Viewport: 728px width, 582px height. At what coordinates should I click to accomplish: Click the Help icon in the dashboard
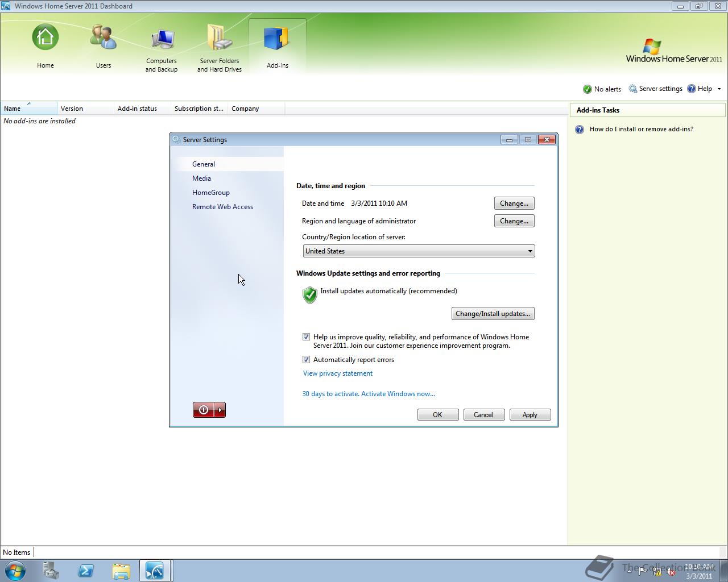point(692,89)
